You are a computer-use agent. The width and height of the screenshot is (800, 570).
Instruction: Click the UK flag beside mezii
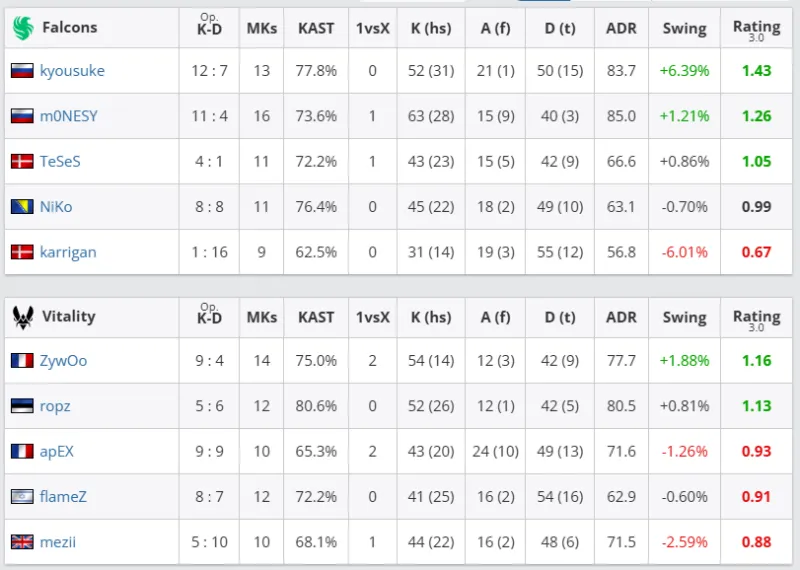[x=22, y=542]
